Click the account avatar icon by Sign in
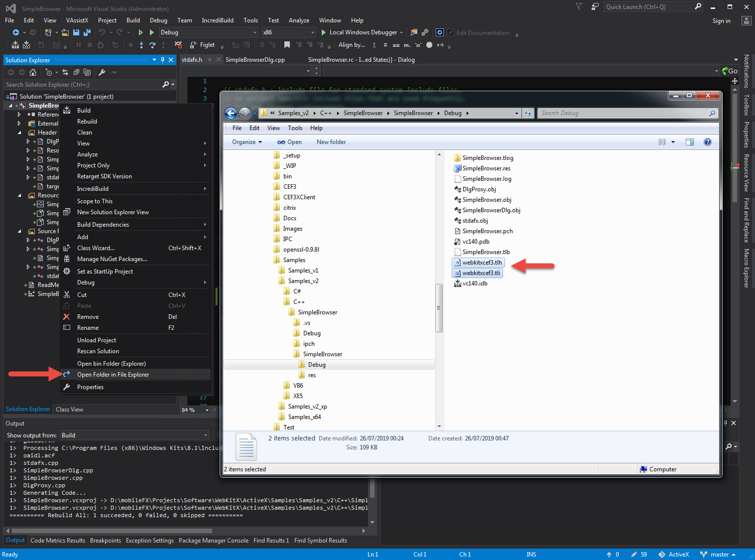The height and width of the screenshot is (560, 755). [746, 20]
